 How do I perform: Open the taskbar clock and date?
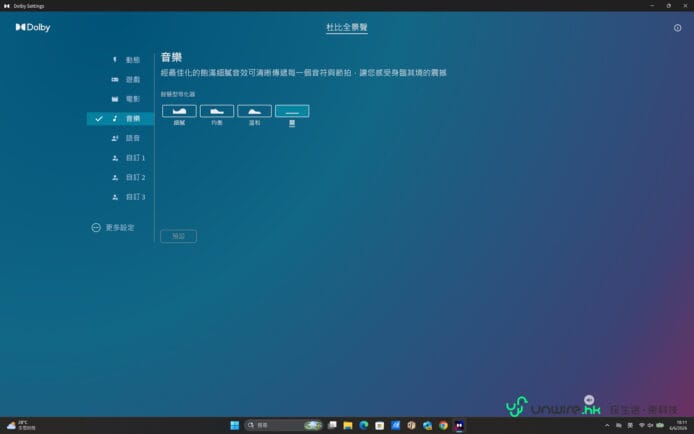678,425
